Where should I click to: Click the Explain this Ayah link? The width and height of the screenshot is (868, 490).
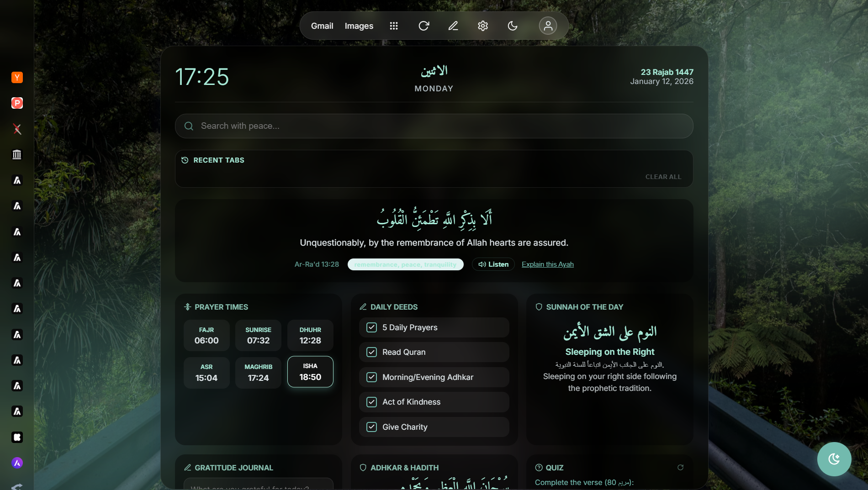[x=547, y=264]
